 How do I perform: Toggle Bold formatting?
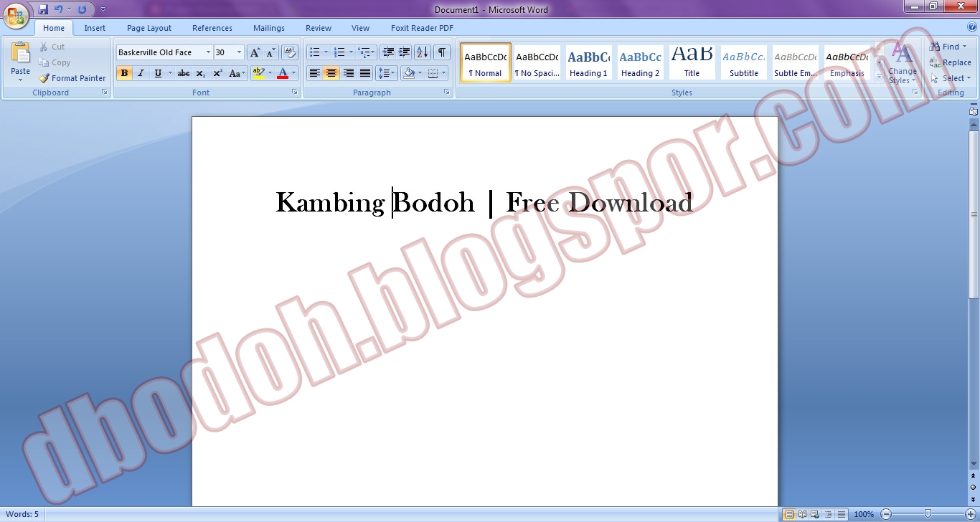[125, 73]
